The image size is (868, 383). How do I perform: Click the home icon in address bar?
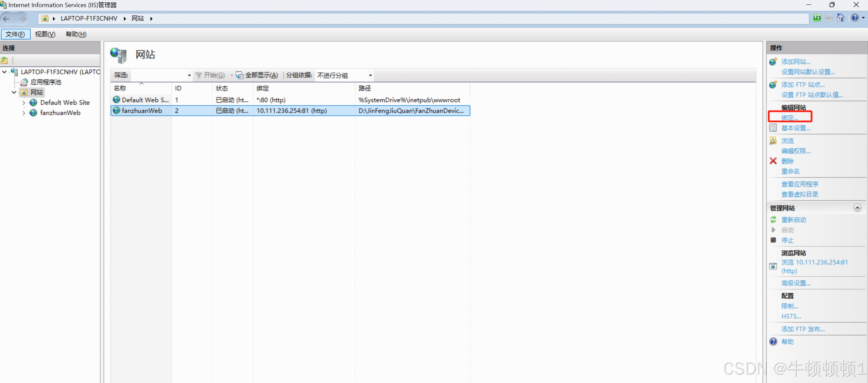[840, 18]
